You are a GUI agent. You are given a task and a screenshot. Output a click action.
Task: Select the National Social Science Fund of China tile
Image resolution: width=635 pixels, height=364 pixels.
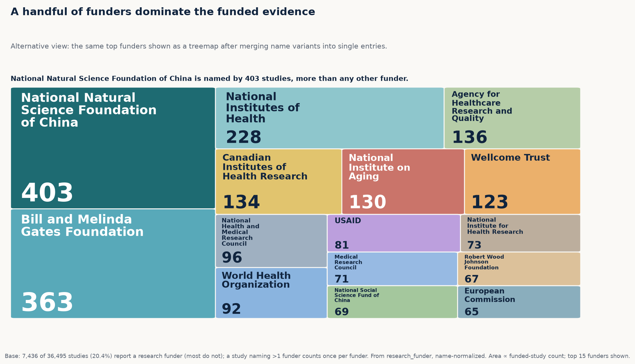392,302
